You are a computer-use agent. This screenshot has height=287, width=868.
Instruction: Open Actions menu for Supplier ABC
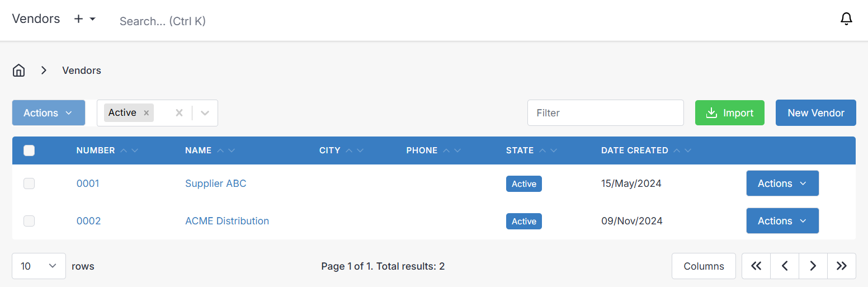[x=782, y=184]
